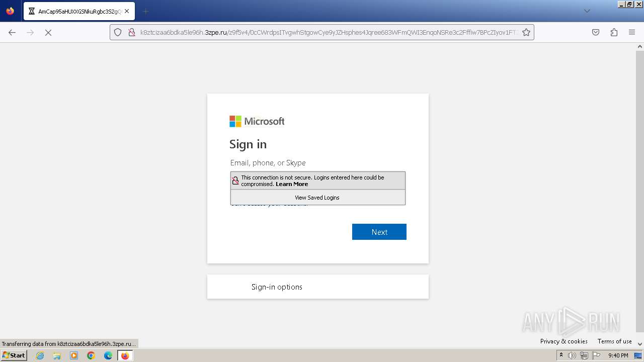Switch to Firefox taskbar button
Image resolution: width=644 pixels, height=362 pixels.
125,355
